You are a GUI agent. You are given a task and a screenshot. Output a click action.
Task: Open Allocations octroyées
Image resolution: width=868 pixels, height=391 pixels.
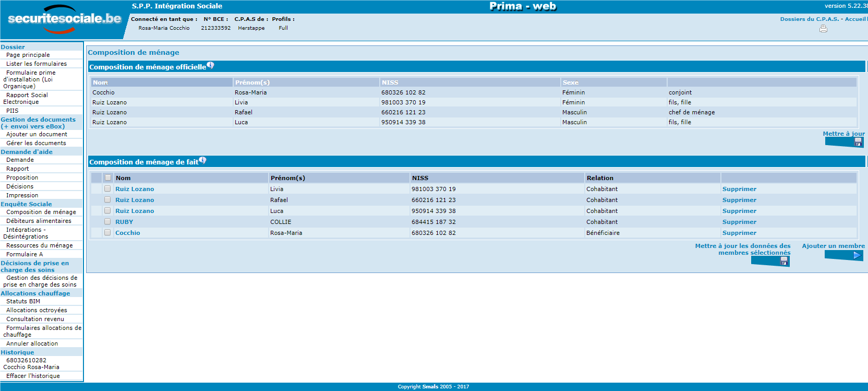37,310
